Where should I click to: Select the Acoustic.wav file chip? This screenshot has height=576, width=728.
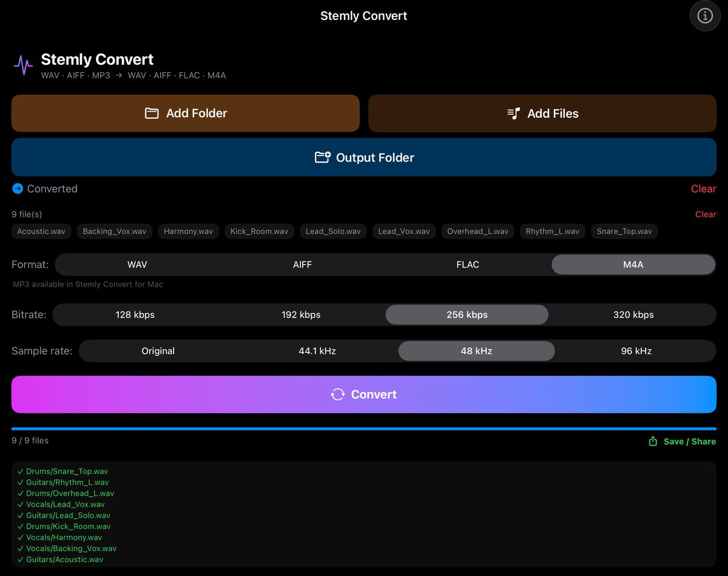pyautogui.click(x=41, y=231)
